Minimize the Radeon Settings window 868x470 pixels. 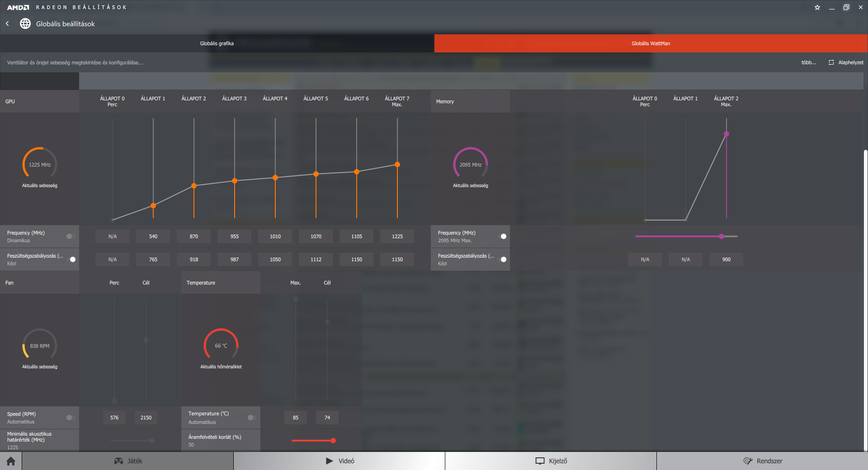click(832, 7)
